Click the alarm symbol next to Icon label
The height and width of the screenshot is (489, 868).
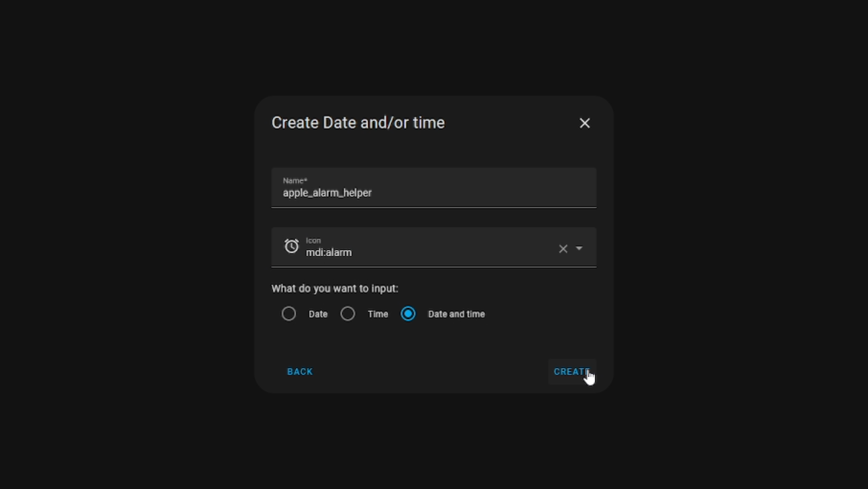click(x=291, y=246)
